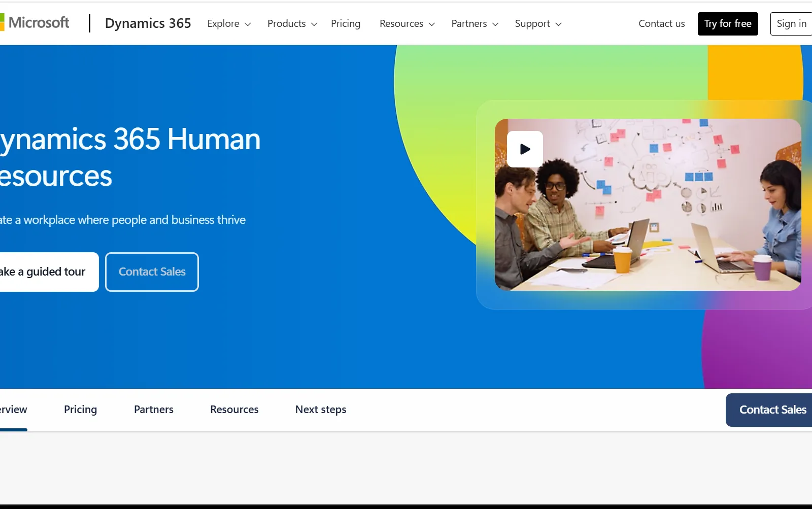Expand the Partners dropdown in top navigation
812x509 pixels.
point(475,24)
